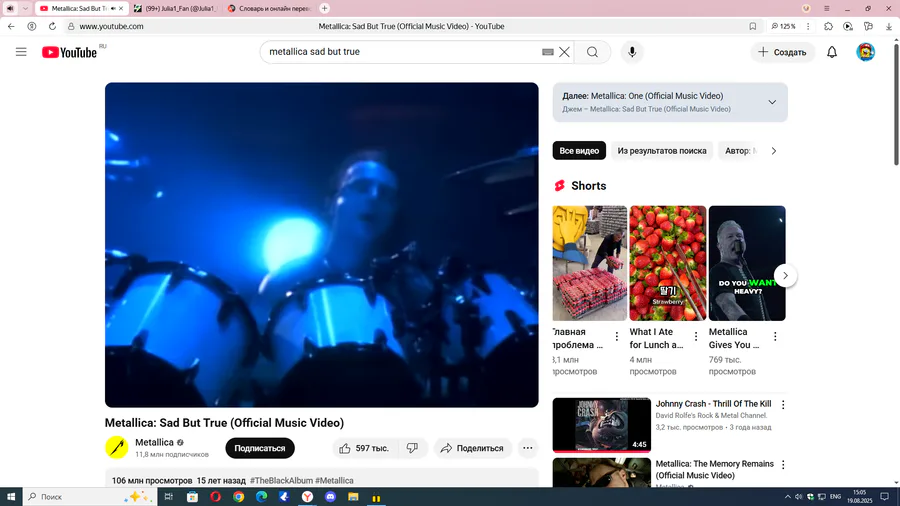Open more actions under the video
The height and width of the screenshot is (506, 900).
(527, 448)
